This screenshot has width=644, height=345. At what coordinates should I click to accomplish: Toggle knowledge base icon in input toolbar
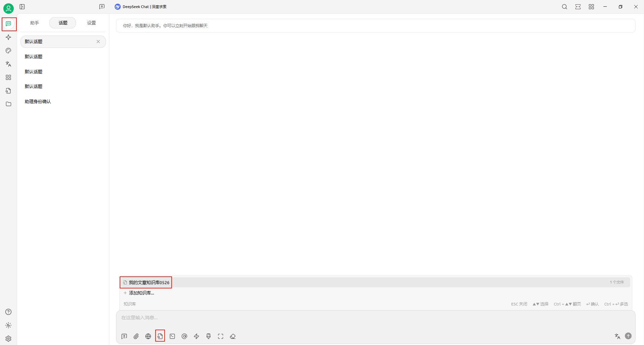click(x=160, y=336)
